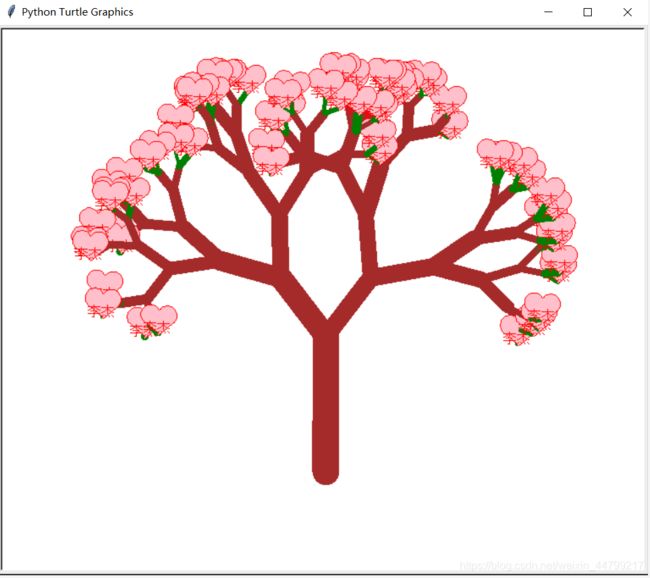Click the "Python Turtle Graphics" title text
Viewport: 650px width, 578px height.
click(77, 12)
